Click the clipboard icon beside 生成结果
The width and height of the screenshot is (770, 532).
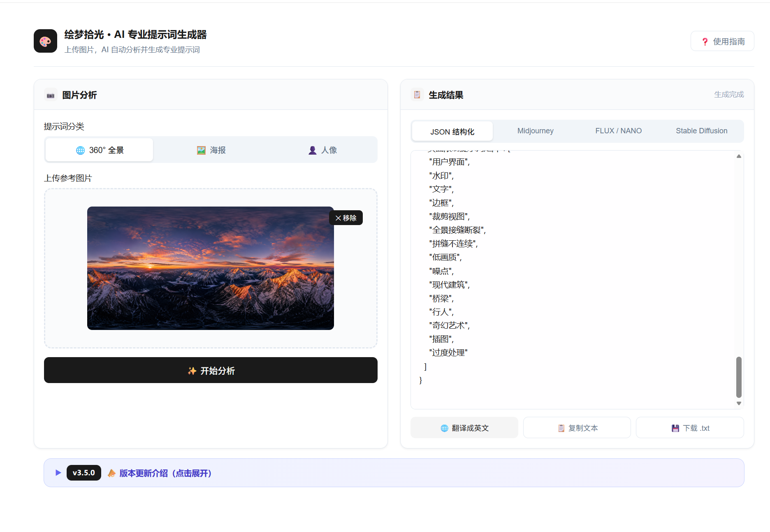(417, 95)
